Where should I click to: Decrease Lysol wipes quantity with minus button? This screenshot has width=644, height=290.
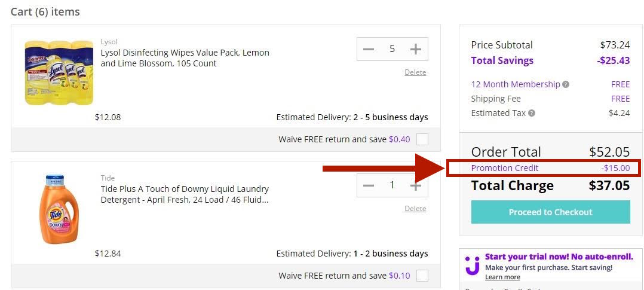point(369,49)
